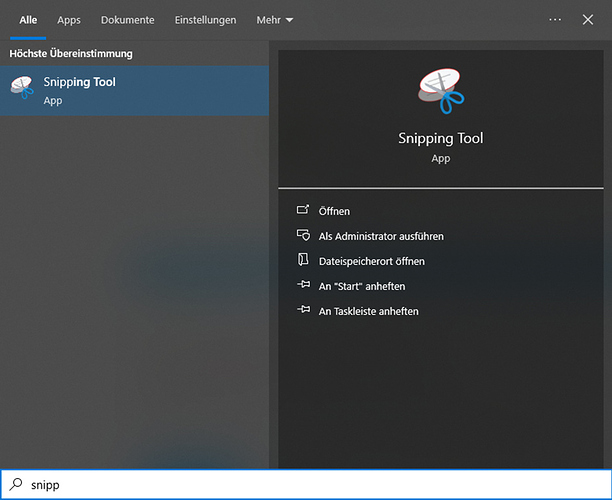The height and width of the screenshot is (500, 612).
Task: Click the magnifier search icon
Action: tap(16, 484)
